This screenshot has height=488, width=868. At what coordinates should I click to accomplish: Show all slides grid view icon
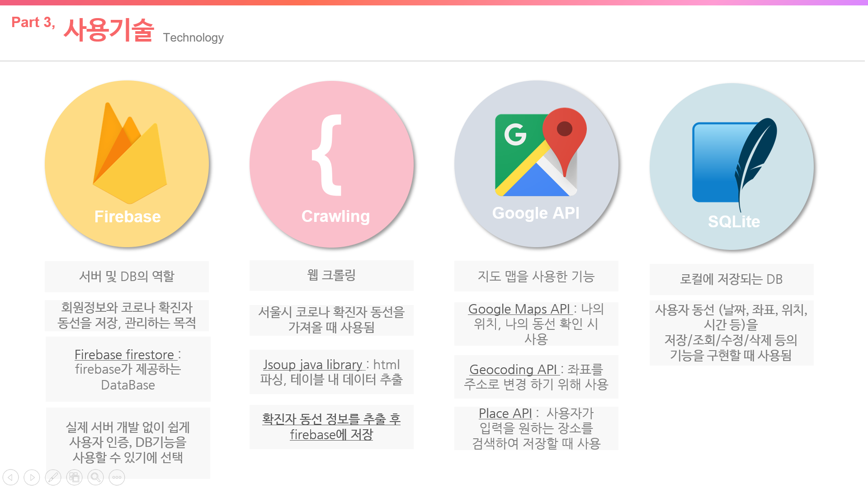pyautogui.click(x=75, y=477)
